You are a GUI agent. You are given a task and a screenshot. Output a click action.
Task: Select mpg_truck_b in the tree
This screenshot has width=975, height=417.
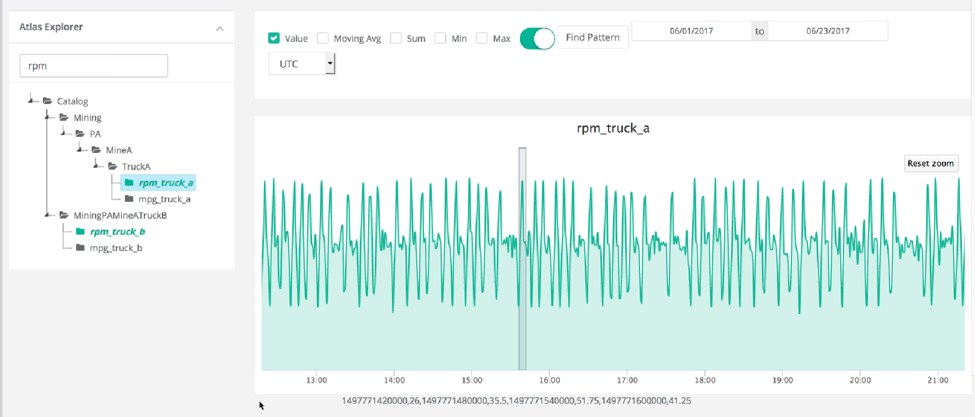[116, 248]
